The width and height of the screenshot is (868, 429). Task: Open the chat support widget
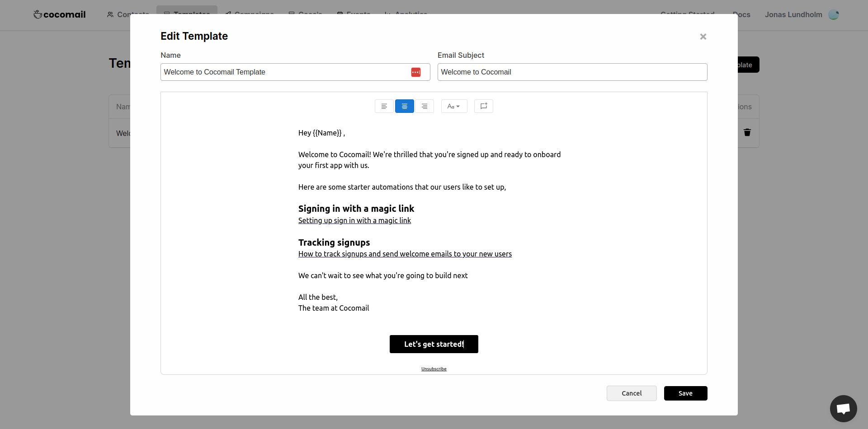pyautogui.click(x=843, y=409)
